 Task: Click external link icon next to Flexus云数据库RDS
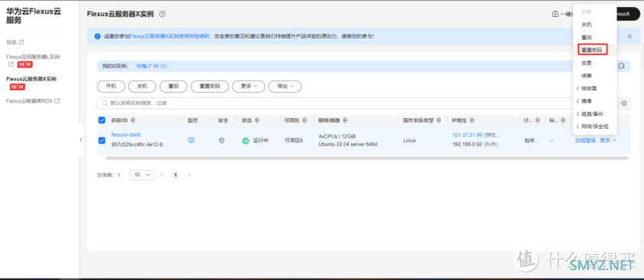point(58,100)
